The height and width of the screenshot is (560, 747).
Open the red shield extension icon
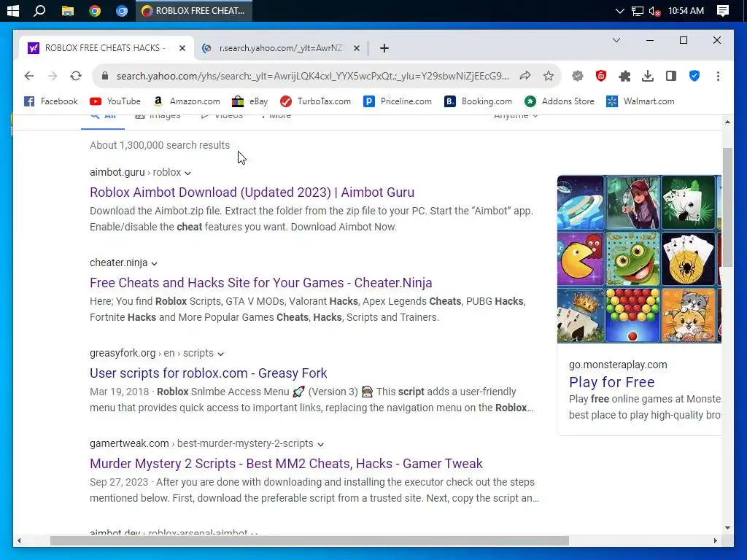tap(601, 76)
